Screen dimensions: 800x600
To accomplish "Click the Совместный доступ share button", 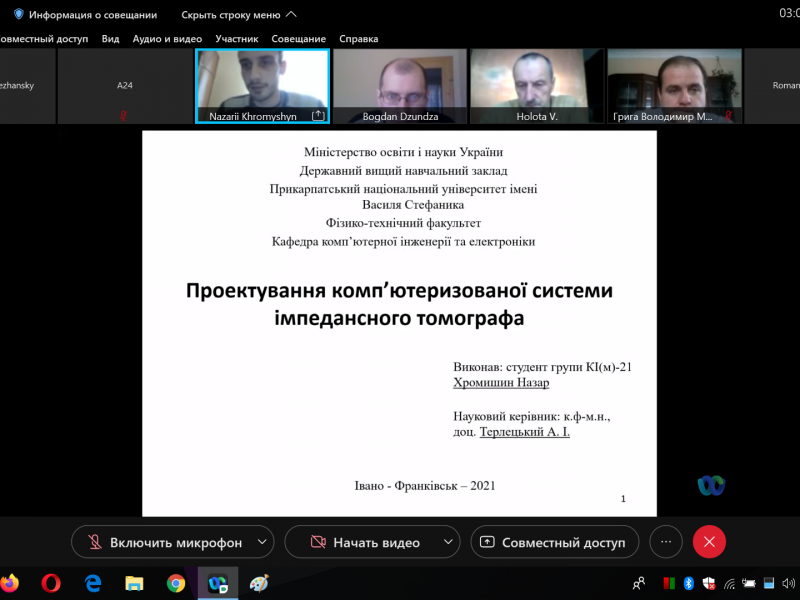I will coord(554,542).
